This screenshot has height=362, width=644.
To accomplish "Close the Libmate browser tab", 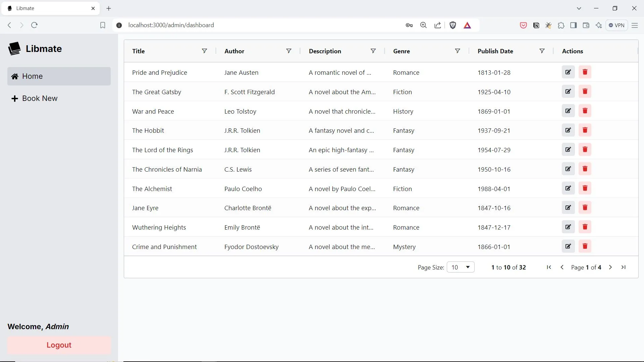I will [x=93, y=8].
